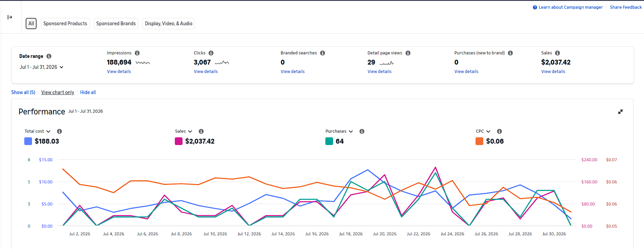
Task: Click Show all (5) link
Action: click(x=23, y=92)
